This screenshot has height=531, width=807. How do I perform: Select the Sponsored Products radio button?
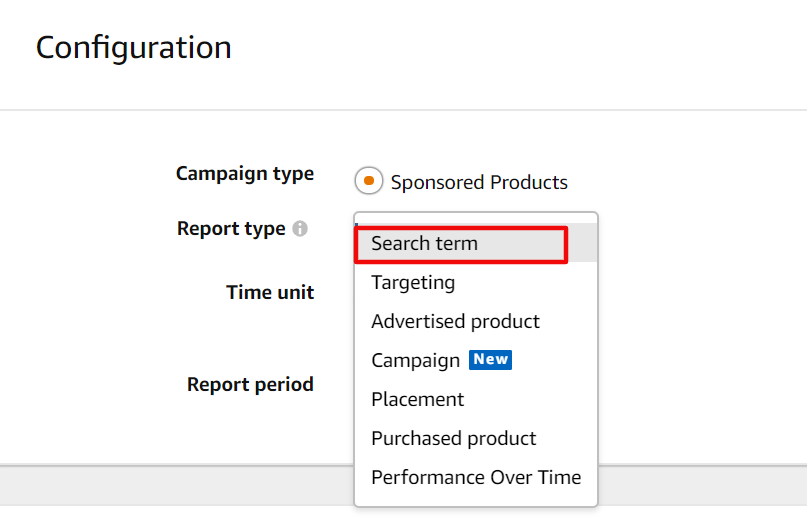(369, 181)
